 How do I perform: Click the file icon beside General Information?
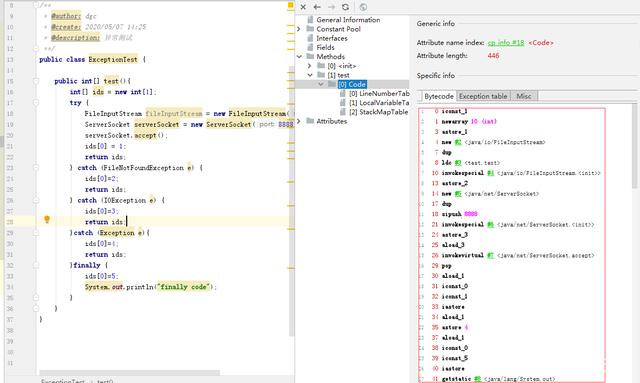[x=310, y=20]
